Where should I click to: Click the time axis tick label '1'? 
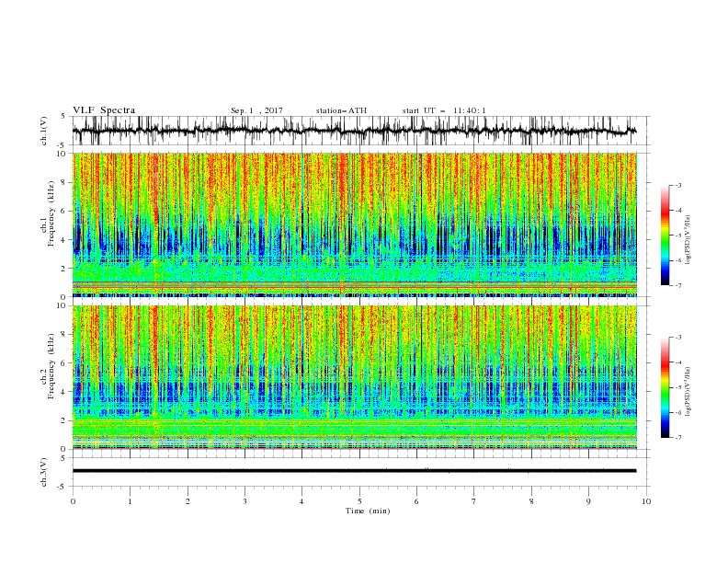130,501
